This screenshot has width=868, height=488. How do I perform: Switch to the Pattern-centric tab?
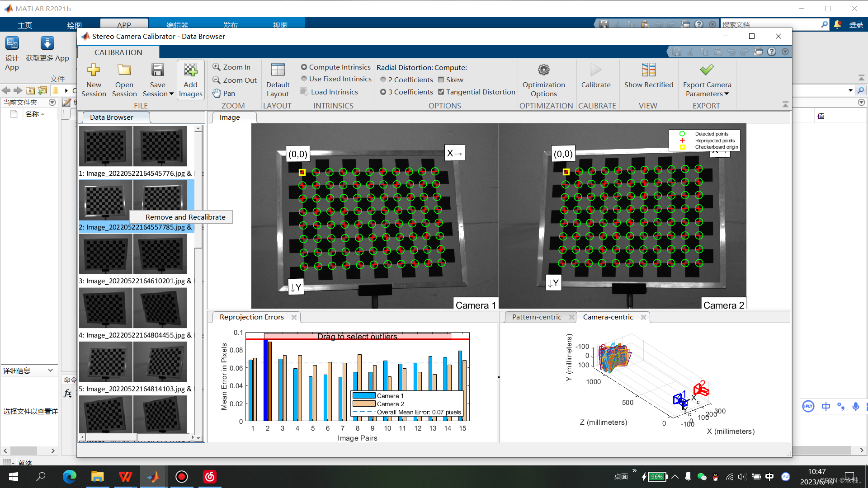(x=537, y=317)
